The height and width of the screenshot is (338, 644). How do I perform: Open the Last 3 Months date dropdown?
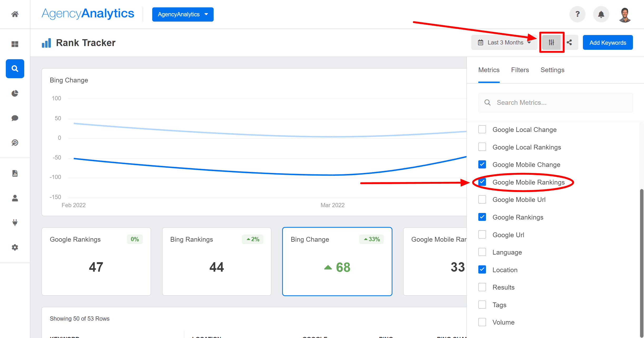click(504, 42)
